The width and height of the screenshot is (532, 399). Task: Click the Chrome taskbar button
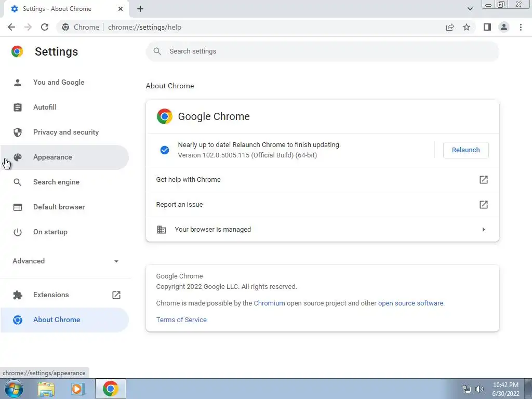(111, 389)
